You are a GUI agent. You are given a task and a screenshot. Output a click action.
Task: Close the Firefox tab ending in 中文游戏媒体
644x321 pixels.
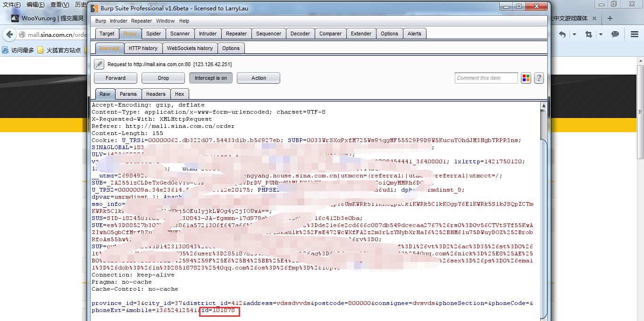pos(594,18)
